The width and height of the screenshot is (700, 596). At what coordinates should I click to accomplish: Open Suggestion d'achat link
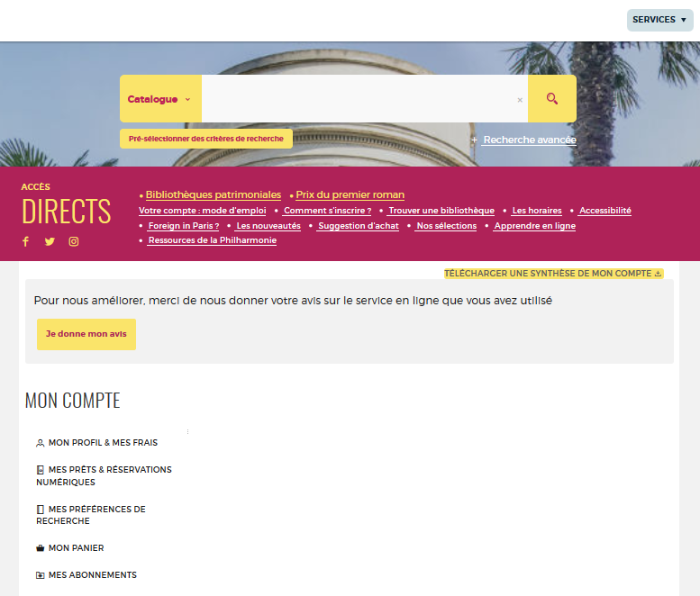click(x=358, y=226)
